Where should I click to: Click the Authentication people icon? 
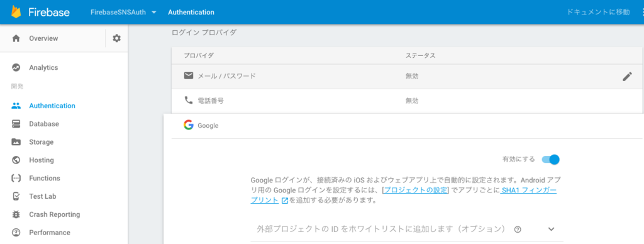pyautogui.click(x=16, y=106)
